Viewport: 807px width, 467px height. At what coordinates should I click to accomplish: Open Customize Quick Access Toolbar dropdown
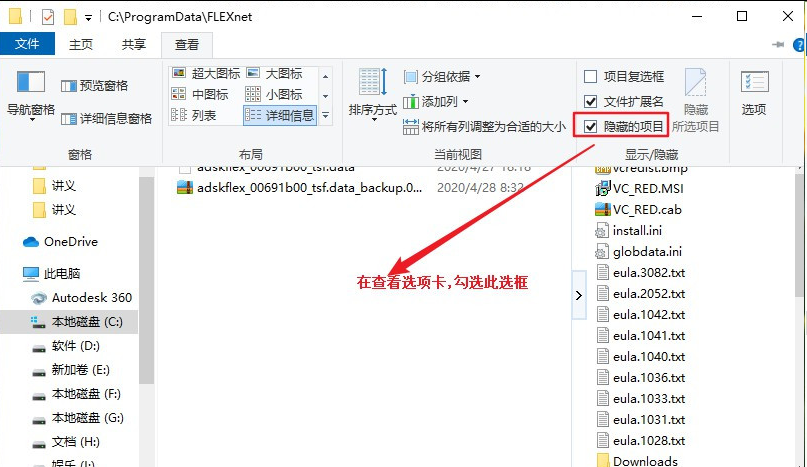click(89, 18)
